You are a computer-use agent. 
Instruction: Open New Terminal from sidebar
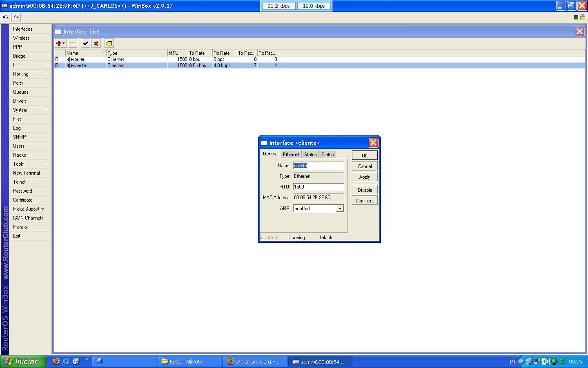pyautogui.click(x=31, y=173)
